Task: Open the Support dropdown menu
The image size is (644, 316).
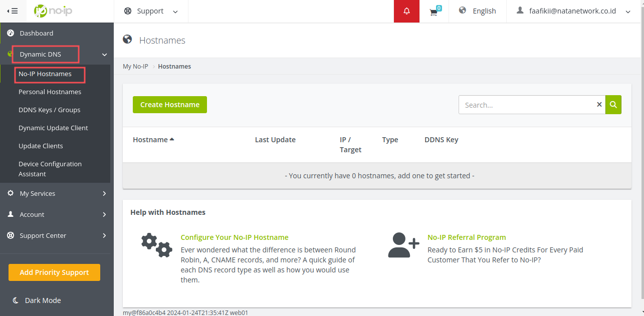Action: tap(151, 11)
